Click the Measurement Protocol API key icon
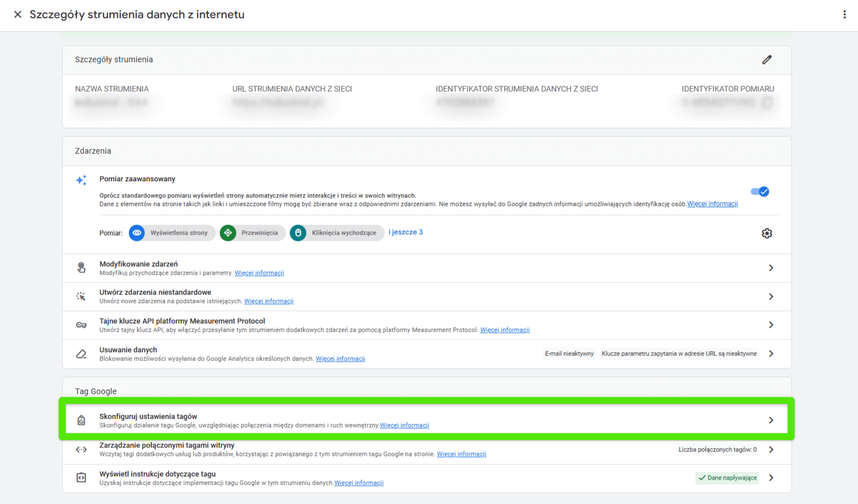858x504 pixels. (x=81, y=325)
